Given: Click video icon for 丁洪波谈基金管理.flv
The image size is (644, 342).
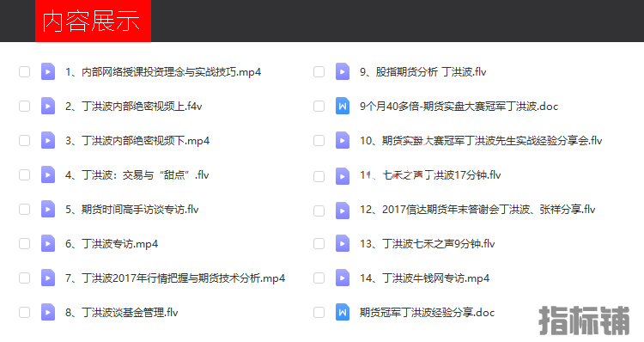Looking at the screenshot, I should (48, 313).
